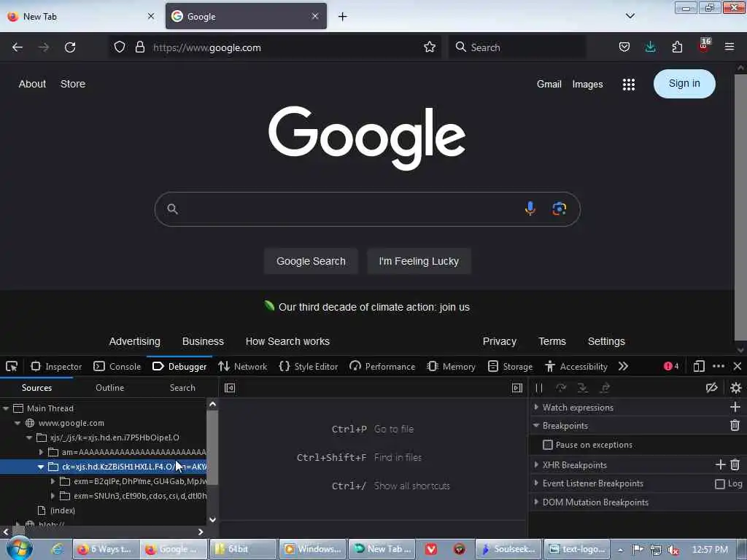Expand Watch expressions section
747x560 pixels.
click(x=536, y=407)
